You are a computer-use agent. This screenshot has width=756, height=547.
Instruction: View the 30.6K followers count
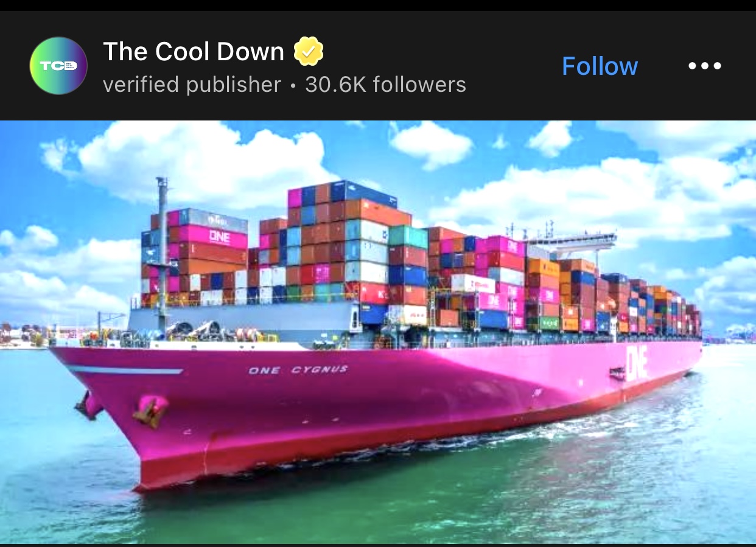[385, 85]
